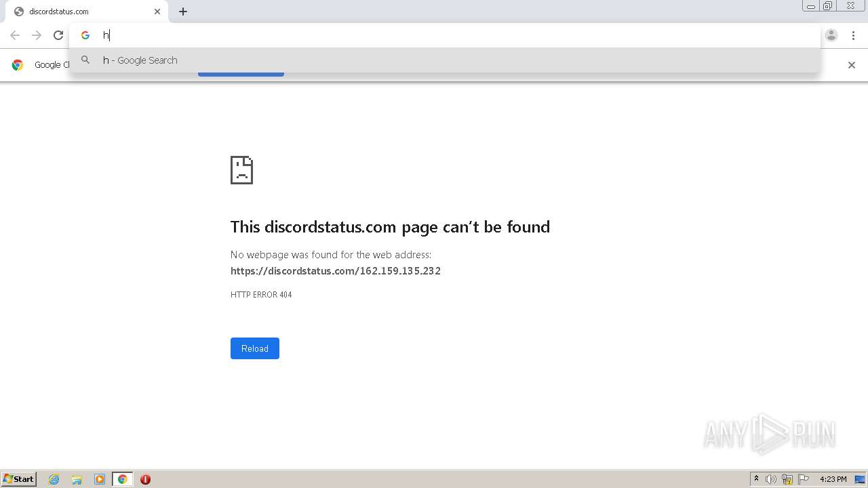868x488 pixels.
Task: Show hidden tray icons arrow
Action: tap(756, 479)
